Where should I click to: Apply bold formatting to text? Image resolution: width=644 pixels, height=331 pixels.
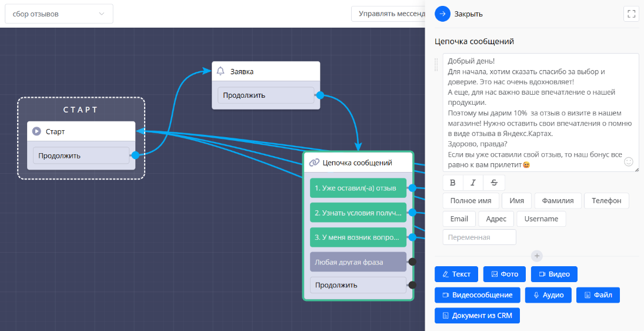pyautogui.click(x=452, y=183)
